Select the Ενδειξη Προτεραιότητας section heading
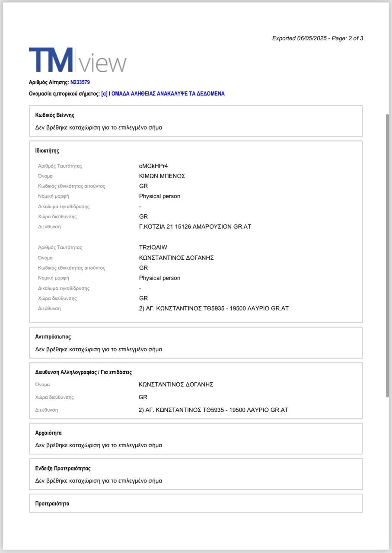 63,468
